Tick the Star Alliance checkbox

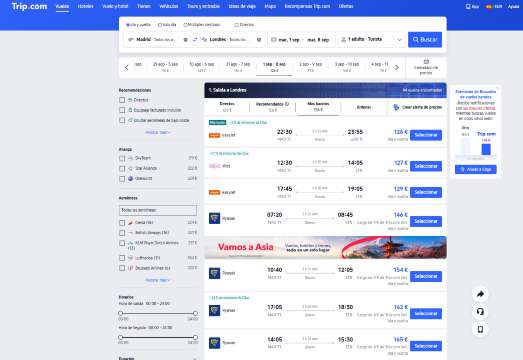pyautogui.click(x=122, y=168)
